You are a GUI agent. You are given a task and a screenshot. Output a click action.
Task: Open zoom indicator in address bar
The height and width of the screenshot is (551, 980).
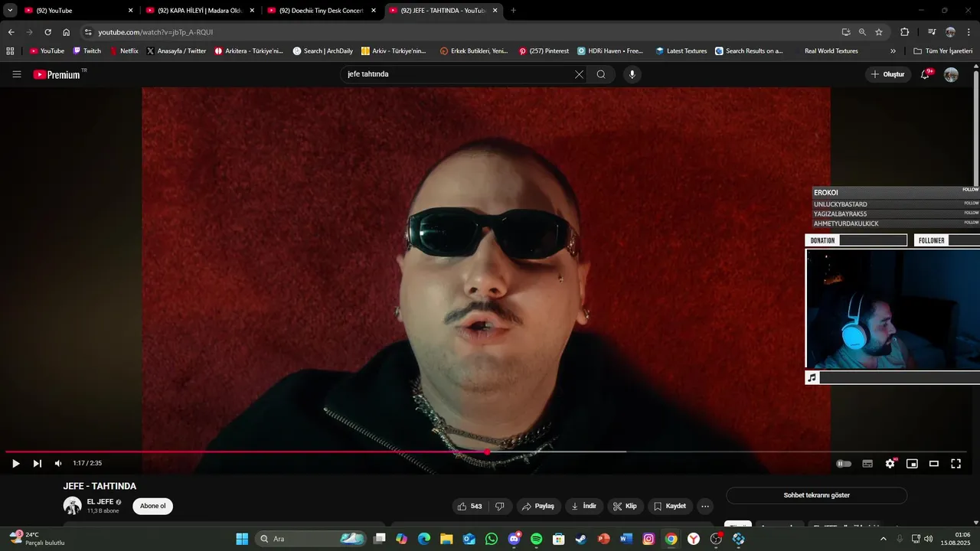point(862,32)
